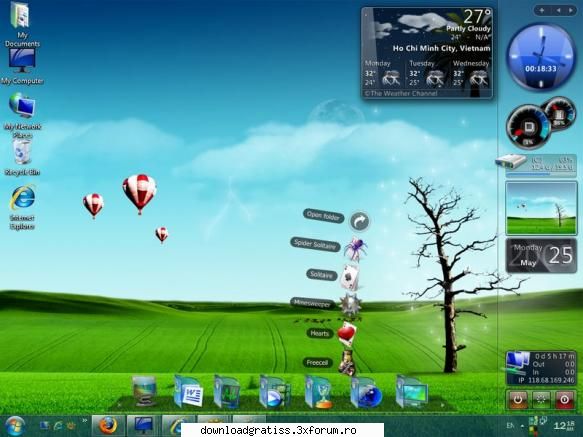Open the Recycle Bin

pyautogui.click(x=22, y=157)
